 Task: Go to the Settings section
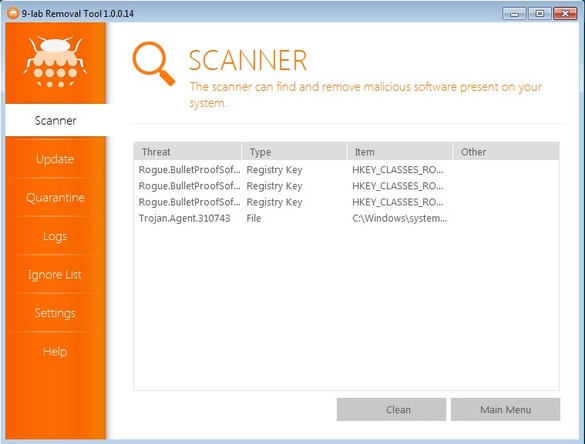(x=55, y=313)
